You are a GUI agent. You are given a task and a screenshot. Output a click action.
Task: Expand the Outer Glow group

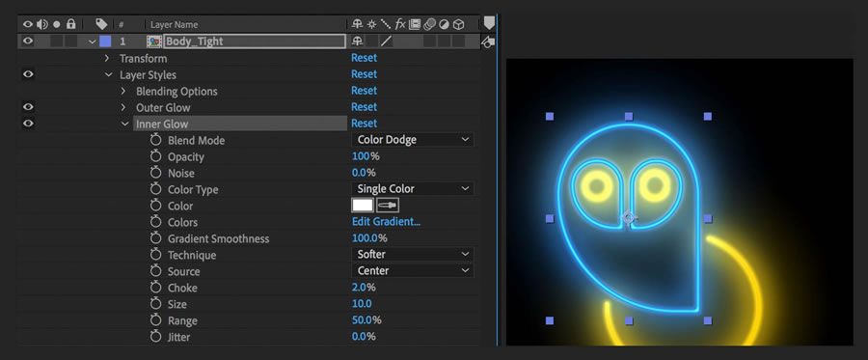pyautogui.click(x=123, y=107)
